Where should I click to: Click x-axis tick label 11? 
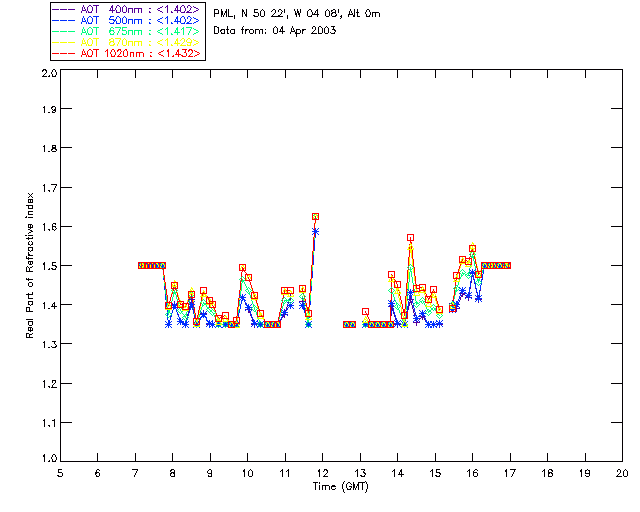tap(285, 473)
